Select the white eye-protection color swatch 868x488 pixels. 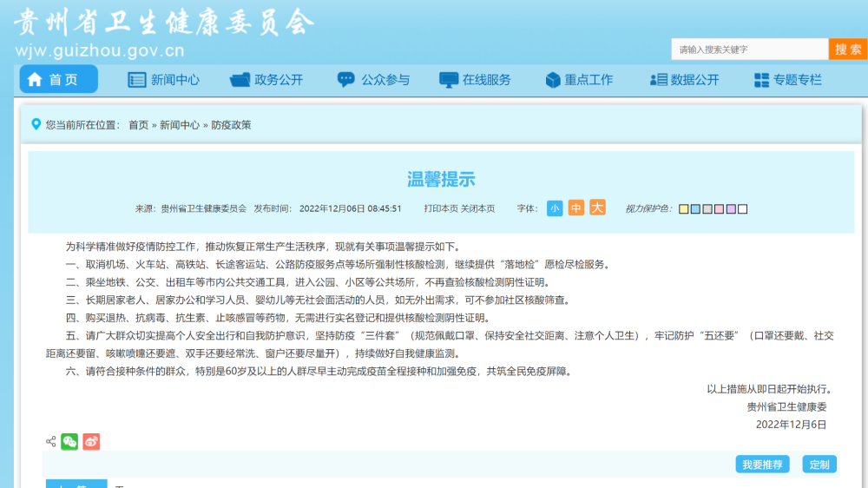coord(743,208)
